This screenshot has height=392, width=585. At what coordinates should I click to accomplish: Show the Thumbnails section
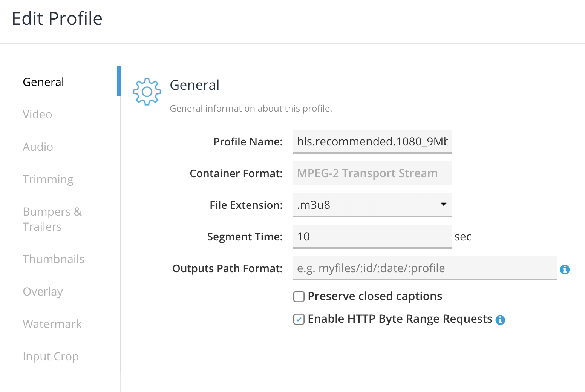pos(54,259)
